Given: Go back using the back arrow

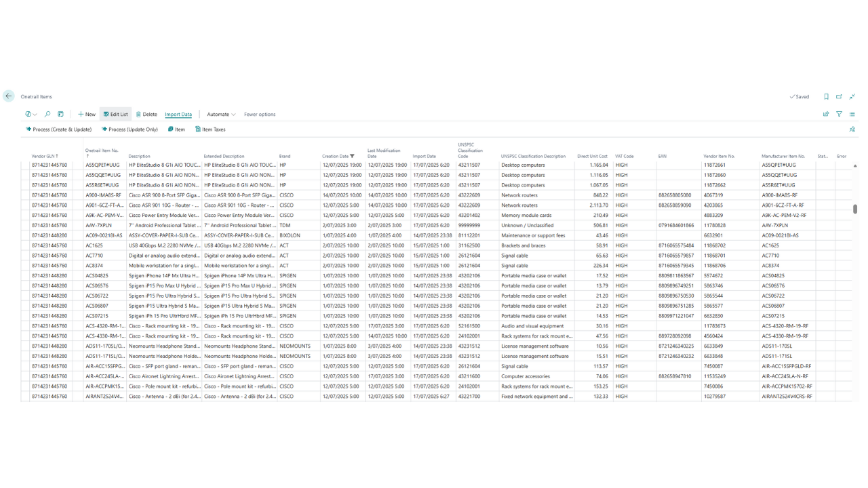Looking at the screenshot, I should pyautogui.click(x=9, y=96).
